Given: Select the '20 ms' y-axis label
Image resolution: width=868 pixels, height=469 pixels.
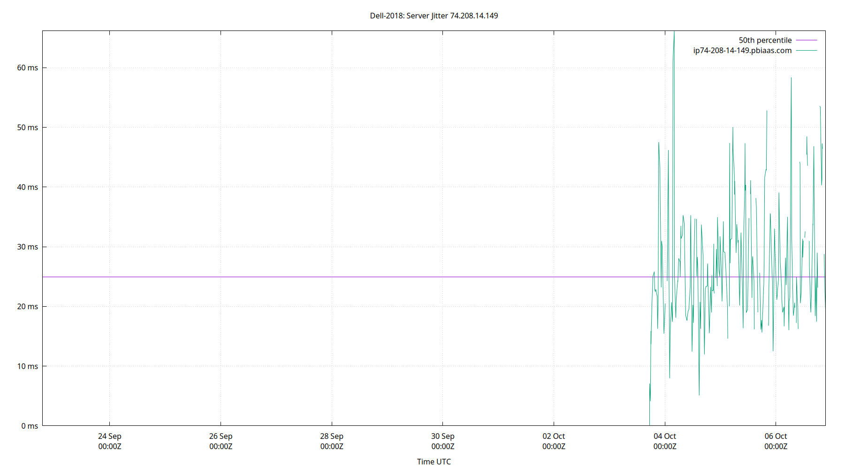Looking at the screenshot, I should pos(28,306).
